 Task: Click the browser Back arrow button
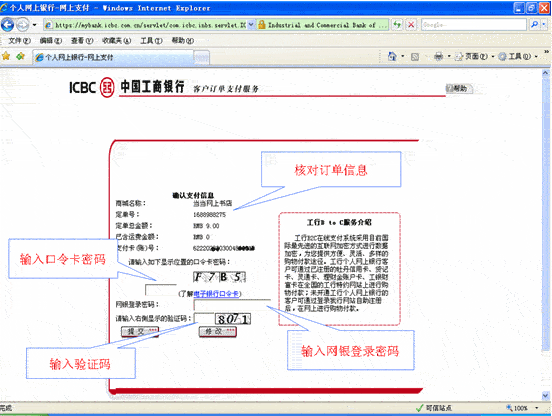click(7, 25)
